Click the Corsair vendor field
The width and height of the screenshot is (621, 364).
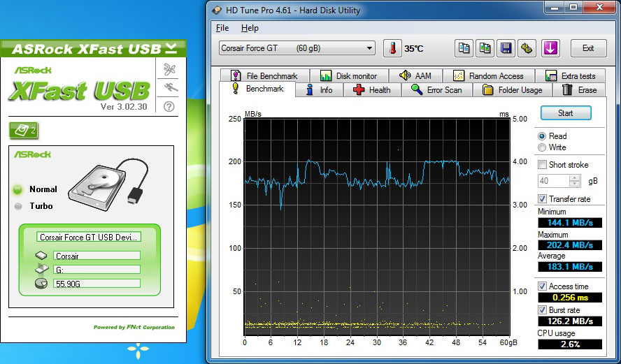coord(97,256)
